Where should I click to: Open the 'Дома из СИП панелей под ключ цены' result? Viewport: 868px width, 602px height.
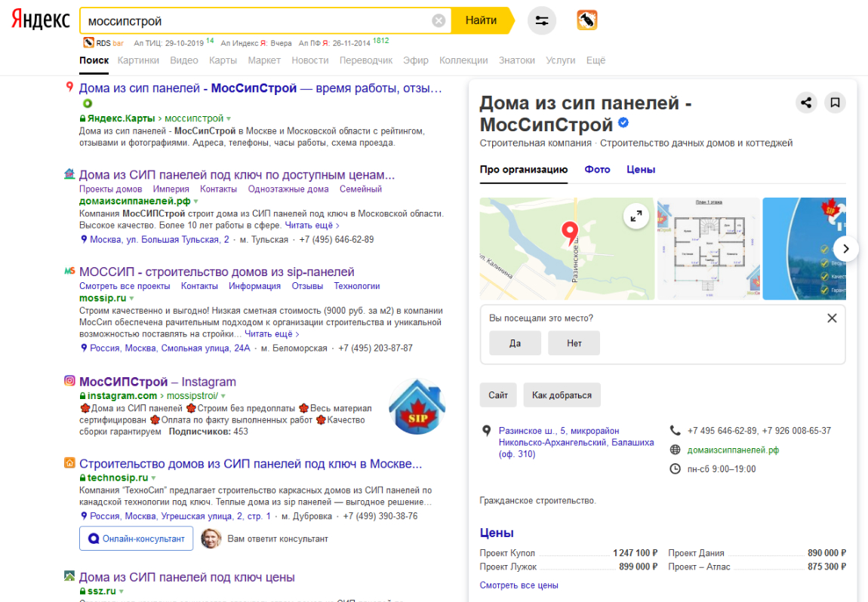coord(186,577)
